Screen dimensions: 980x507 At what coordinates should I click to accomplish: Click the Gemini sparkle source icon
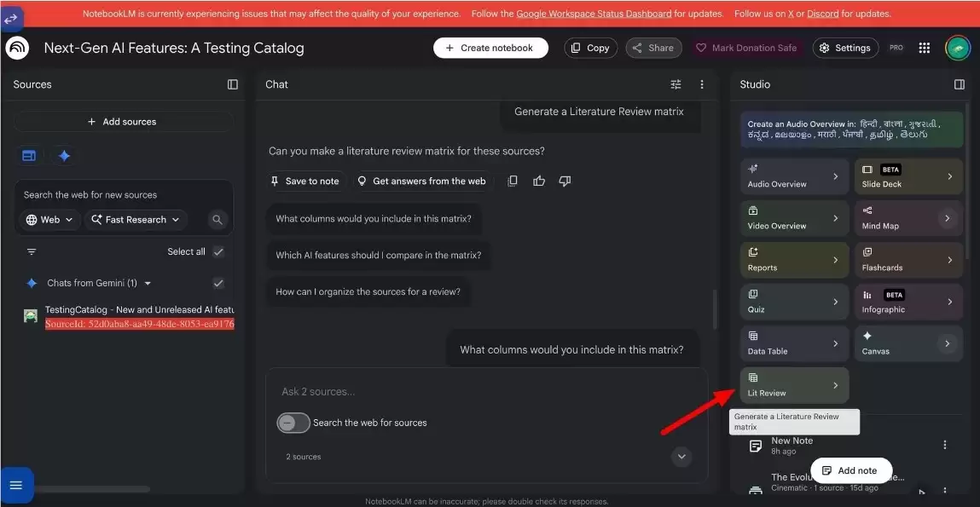(64, 156)
